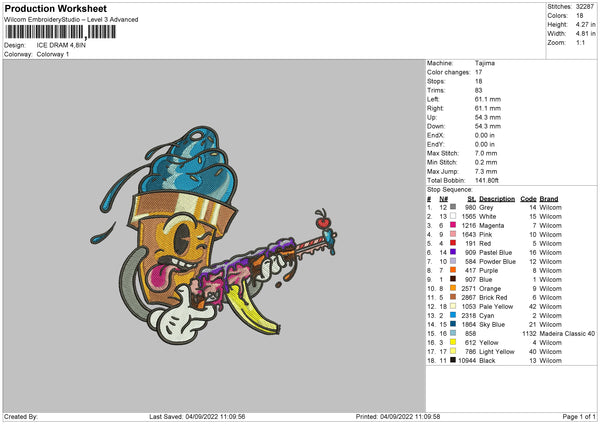Viewport: 600px width, 424px height.
Task: Click the 'Colorway 1' value
Action: pos(53,54)
